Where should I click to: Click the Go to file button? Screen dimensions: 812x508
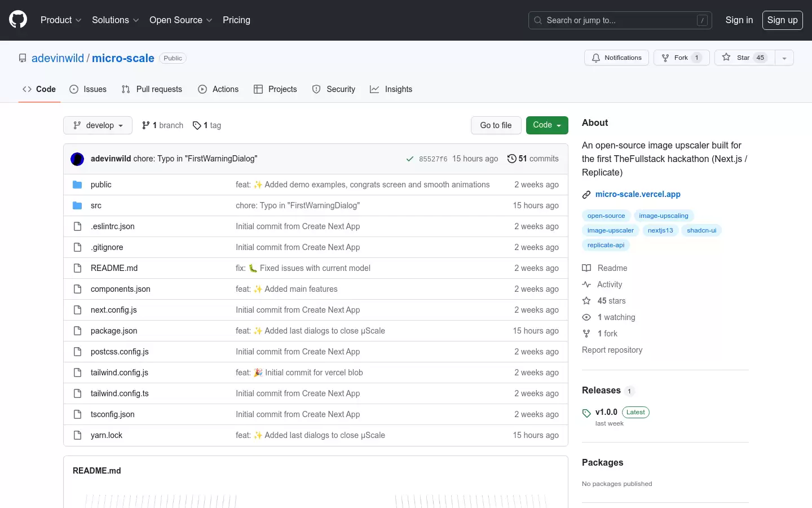[496, 125]
